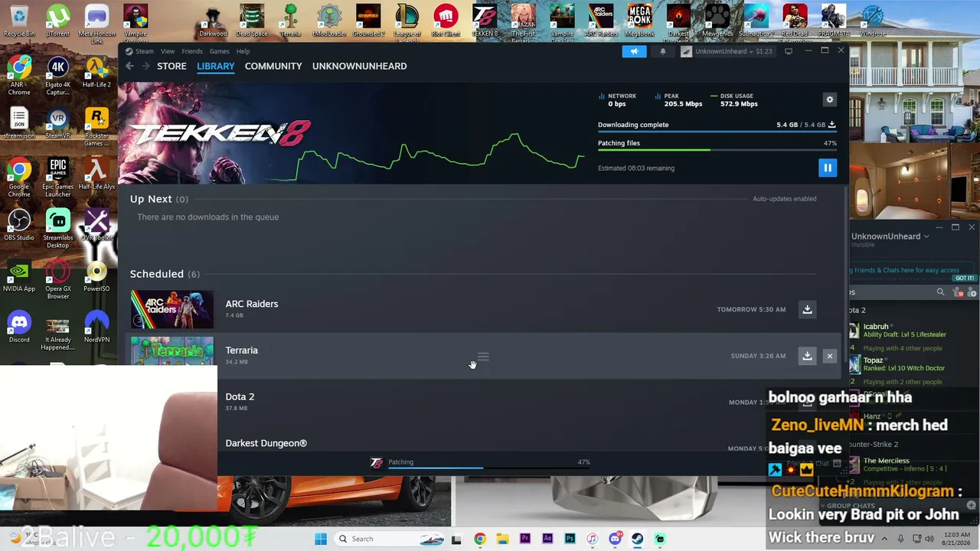Switch to the COMMUNITY tab

[273, 66]
